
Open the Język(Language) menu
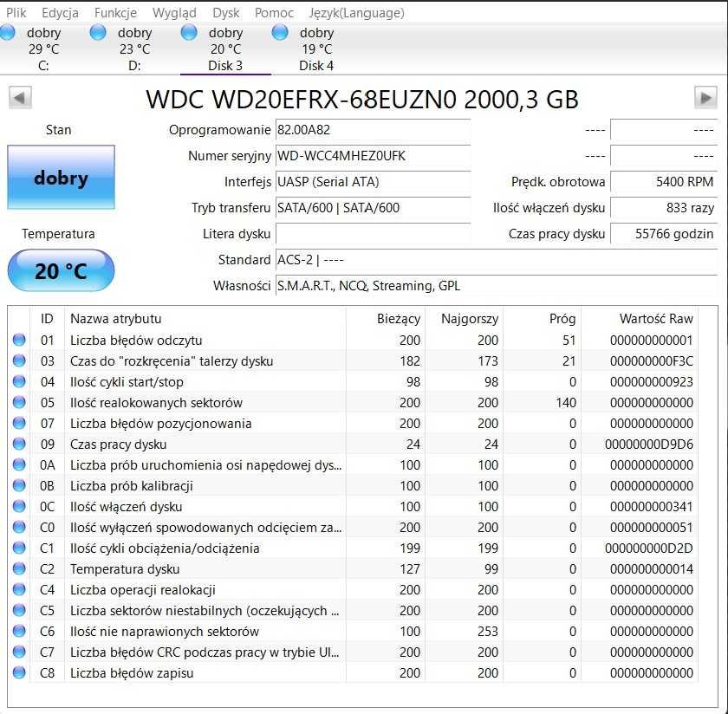click(x=356, y=12)
